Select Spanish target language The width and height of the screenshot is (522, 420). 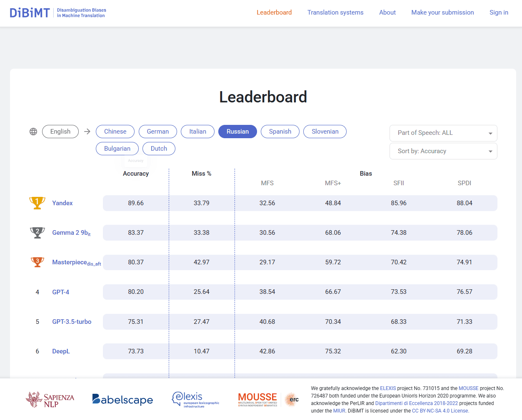click(x=280, y=132)
